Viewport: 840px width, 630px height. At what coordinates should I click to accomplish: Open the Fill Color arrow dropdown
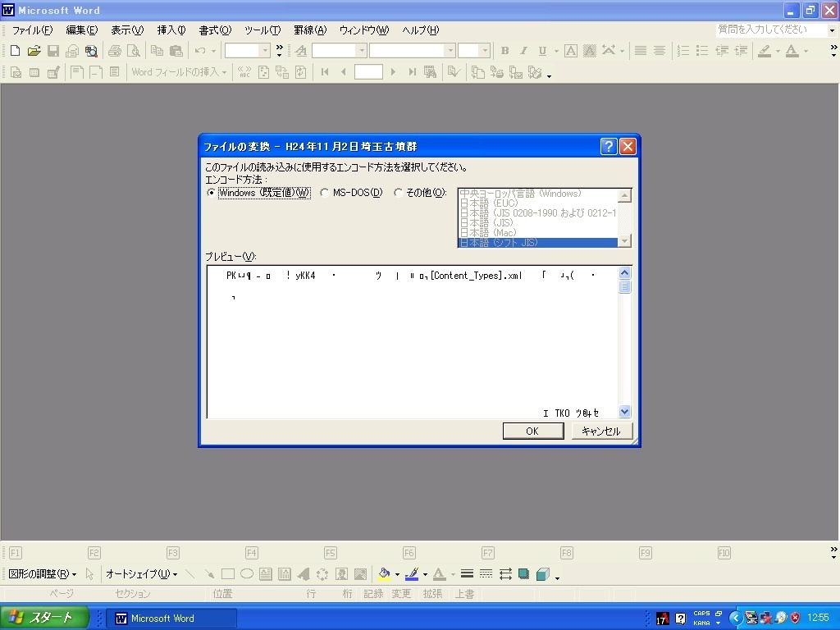[397, 574]
